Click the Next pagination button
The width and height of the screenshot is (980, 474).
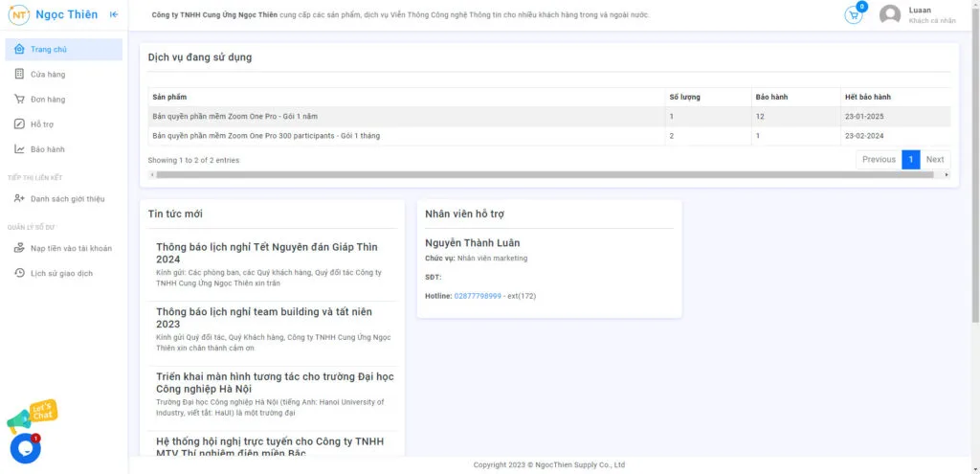[935, 160]
